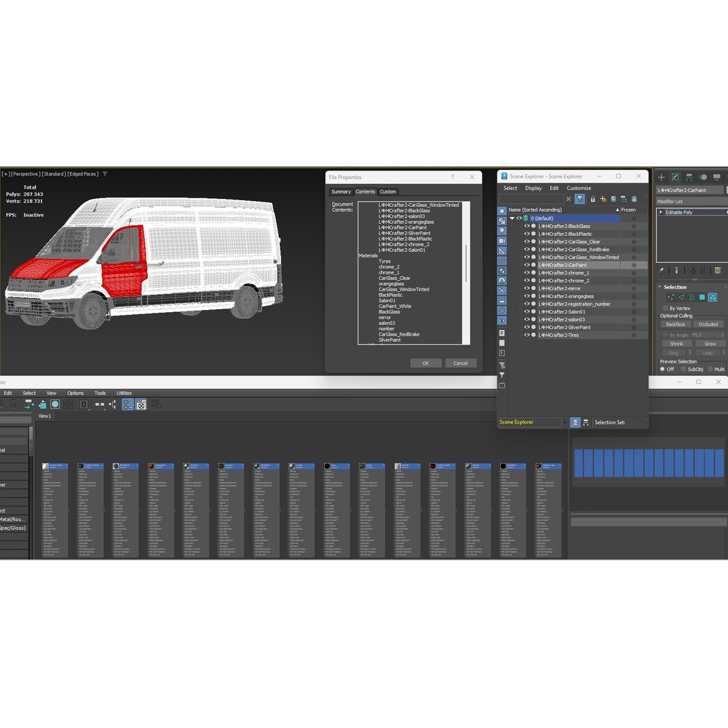
Task: Click the Shrink selection button
Action: point(677,344)
